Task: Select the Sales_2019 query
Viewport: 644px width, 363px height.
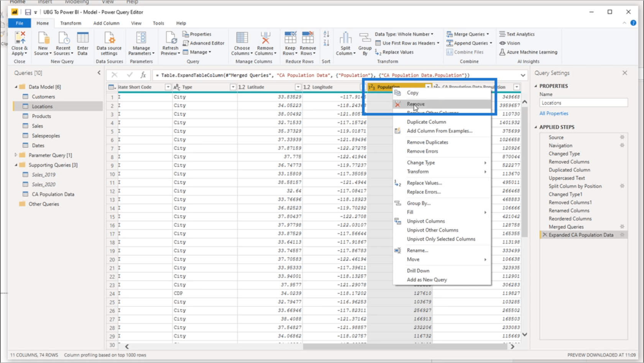Action: tap(43, 175)
